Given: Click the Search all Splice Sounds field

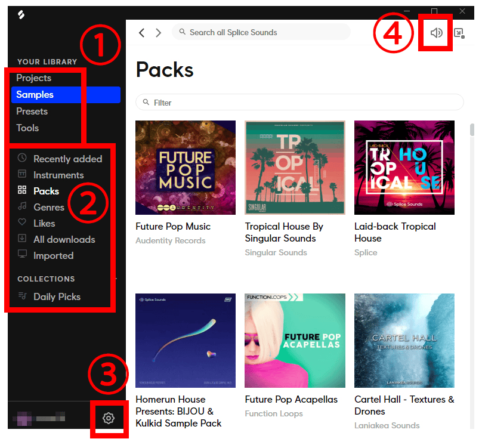Looking at the screenshot, I should point(261,32).
